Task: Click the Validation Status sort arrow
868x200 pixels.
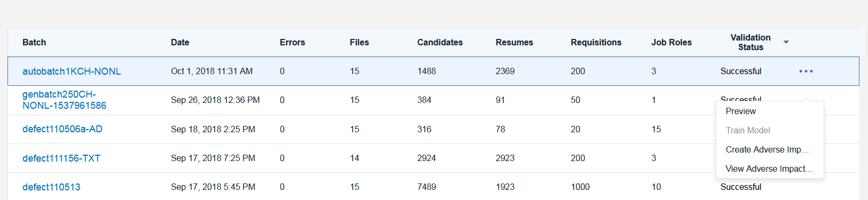Action: (x=786, y=42)
